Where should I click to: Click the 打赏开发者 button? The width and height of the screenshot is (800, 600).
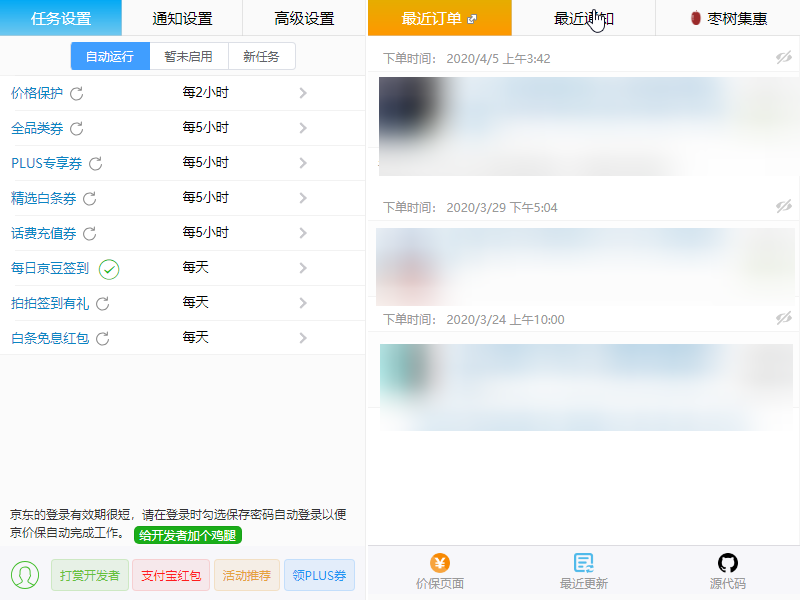tap(90, 575)
